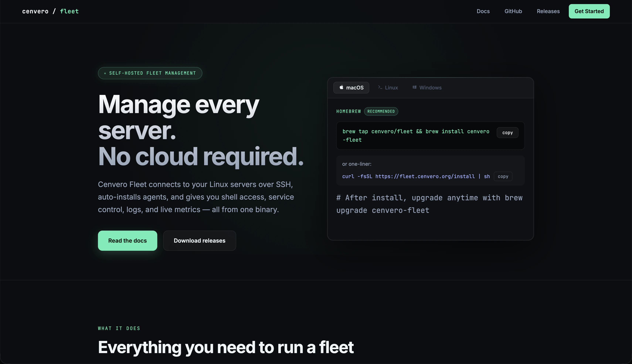The width and height of the screenshot is (632, 364).
Task: Click the Read the docs button
Action: point(128,241)
